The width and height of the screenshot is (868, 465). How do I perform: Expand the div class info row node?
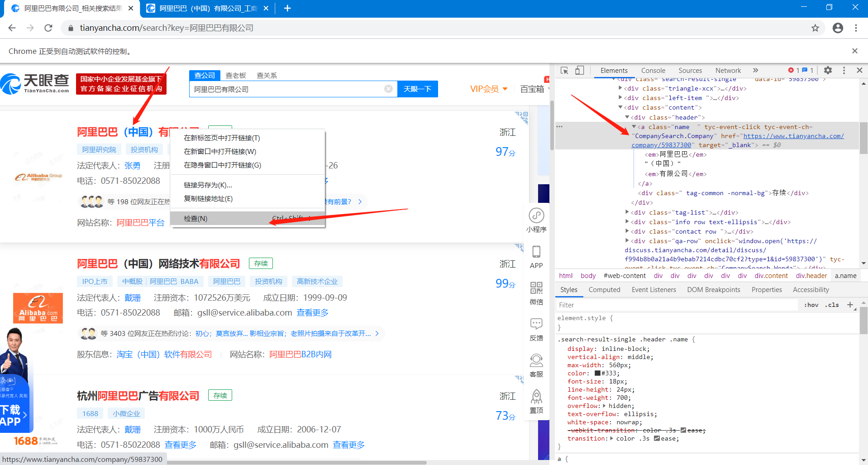(627, 221)
